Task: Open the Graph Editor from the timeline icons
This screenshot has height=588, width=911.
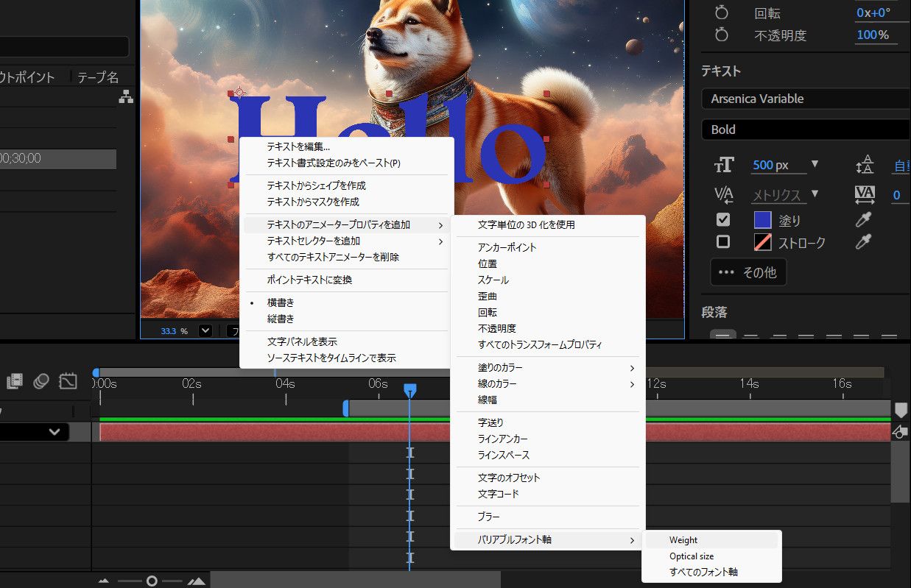Action: [x=68, y=381]
